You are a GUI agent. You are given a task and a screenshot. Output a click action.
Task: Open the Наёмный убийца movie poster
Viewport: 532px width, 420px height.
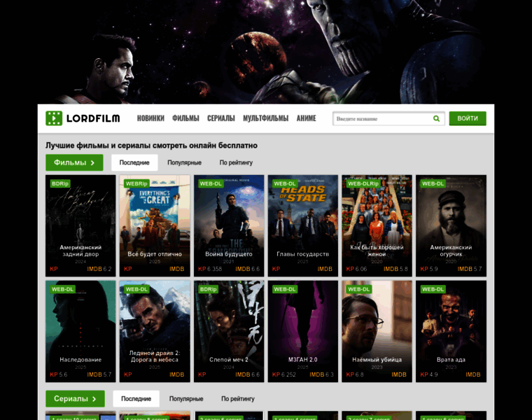[377, 331]
